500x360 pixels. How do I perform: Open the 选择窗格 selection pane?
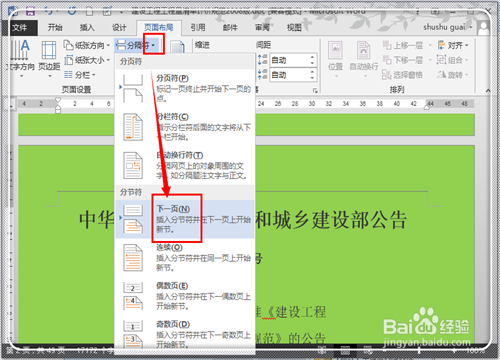coord(403,75)
